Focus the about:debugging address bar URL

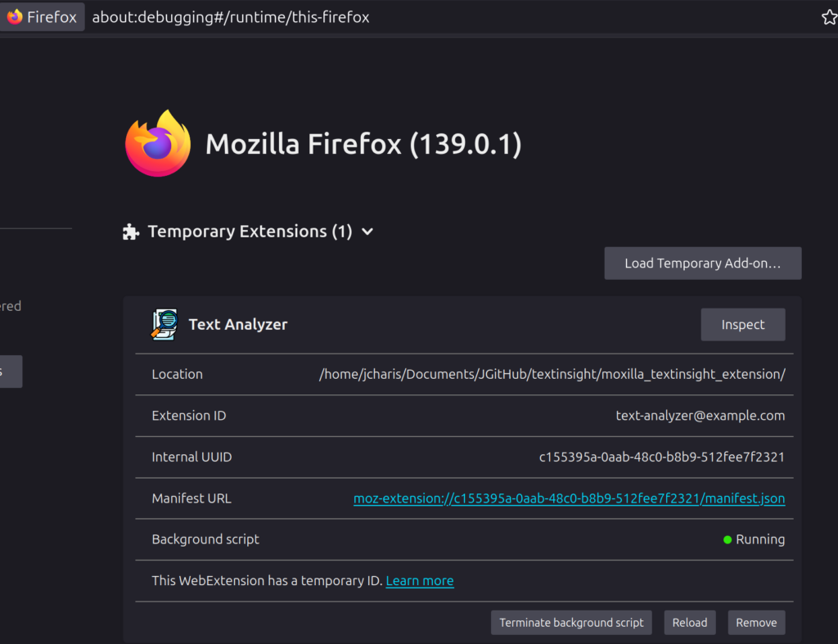[230, 17]
